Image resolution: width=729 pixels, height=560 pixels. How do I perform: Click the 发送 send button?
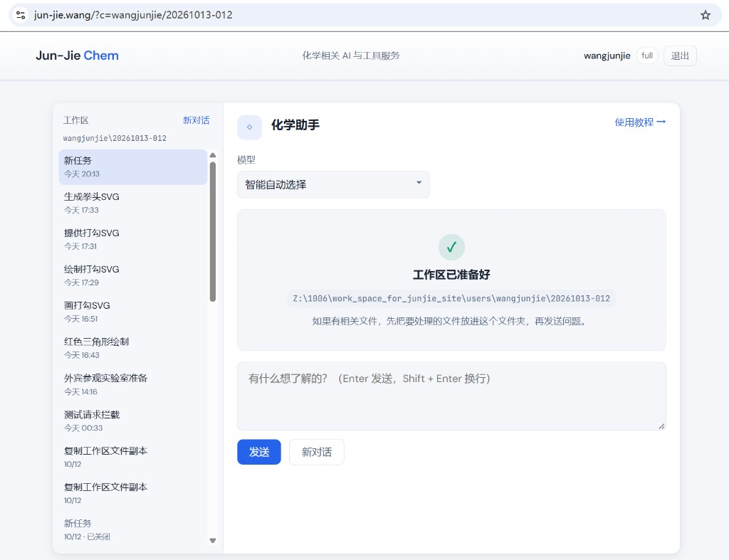(x=259, y=452)
